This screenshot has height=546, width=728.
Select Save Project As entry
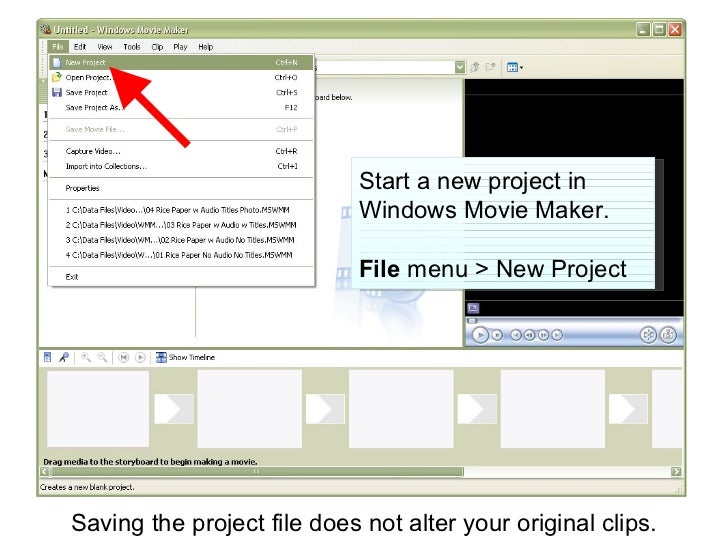182,107
